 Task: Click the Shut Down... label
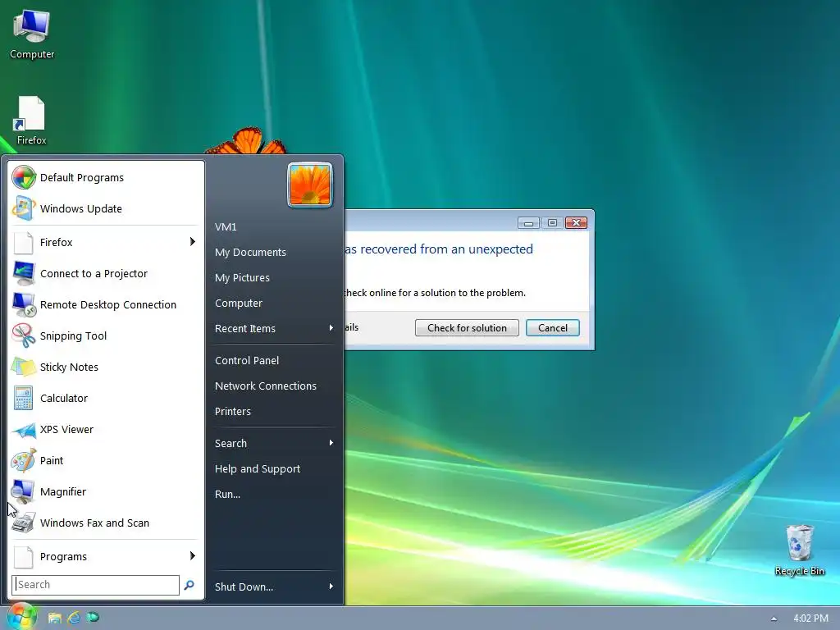(x=244, y=587)
